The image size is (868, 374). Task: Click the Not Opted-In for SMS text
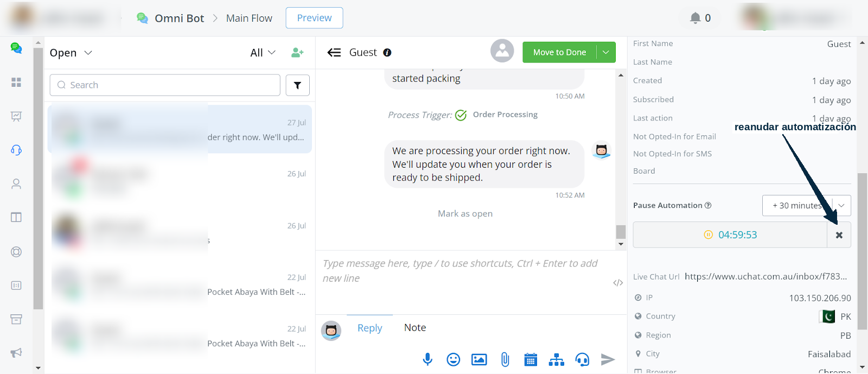(x=672, y=154)
